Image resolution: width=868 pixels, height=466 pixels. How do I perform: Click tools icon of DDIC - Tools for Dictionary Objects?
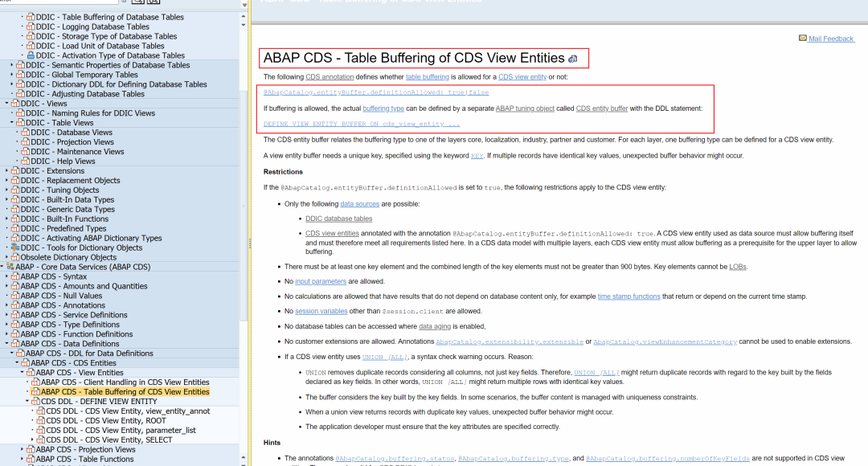(15, 248)
